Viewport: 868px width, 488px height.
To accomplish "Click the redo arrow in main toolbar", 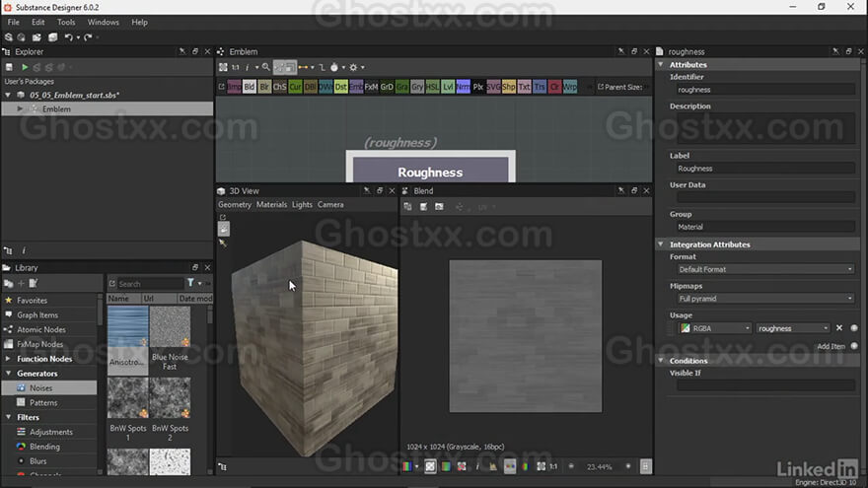I will click(x=88, y=37).
